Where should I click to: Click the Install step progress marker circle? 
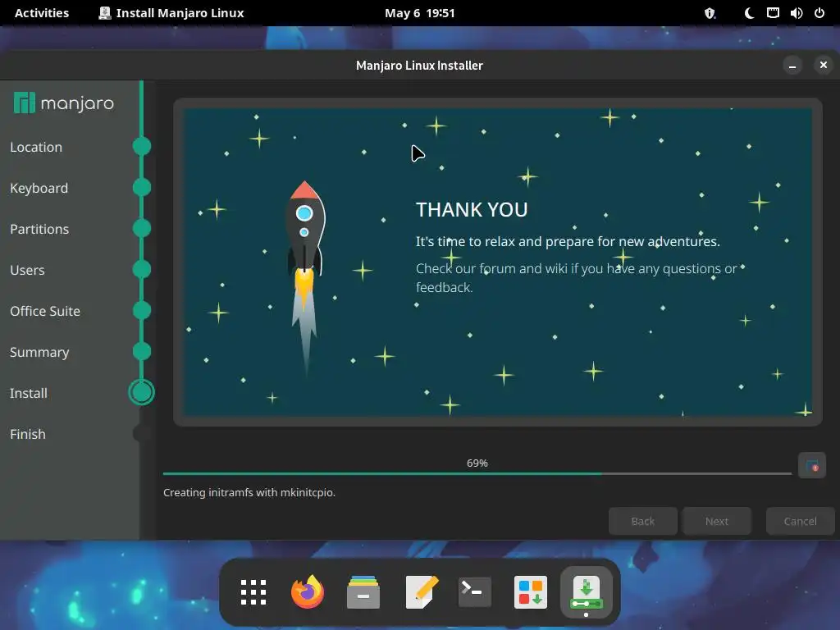pos(141,392)
